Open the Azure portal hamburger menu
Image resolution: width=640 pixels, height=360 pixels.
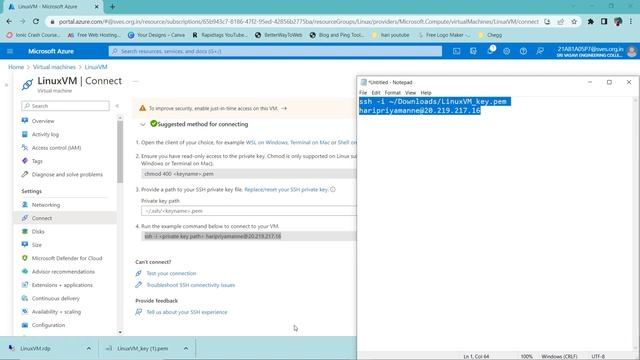(10, 51)
